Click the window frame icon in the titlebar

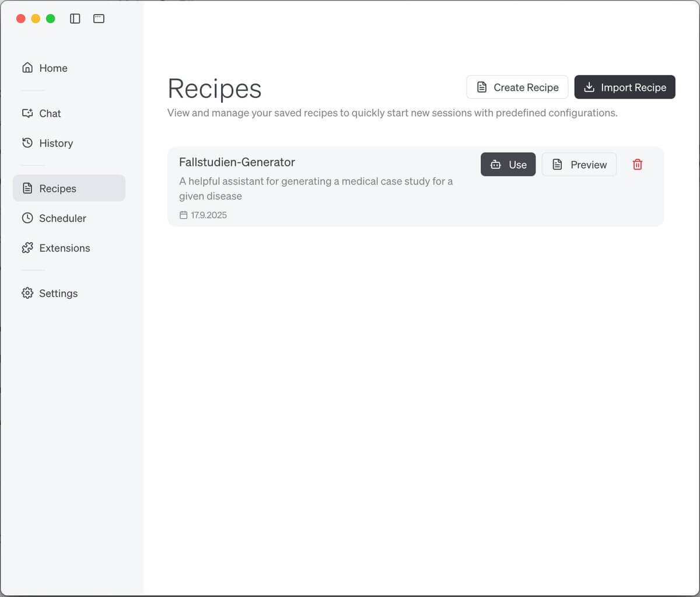(99, 18)
